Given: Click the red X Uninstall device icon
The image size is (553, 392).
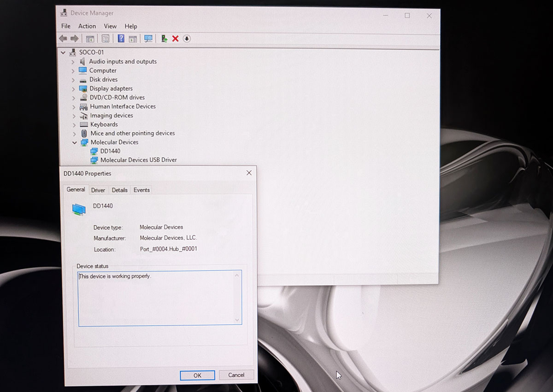Looking at the screenshot, I should pyautogui.click(x=175, y=39).
